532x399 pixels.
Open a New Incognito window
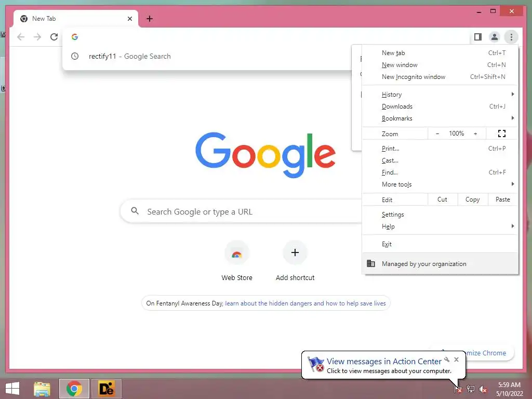(440, 77)
